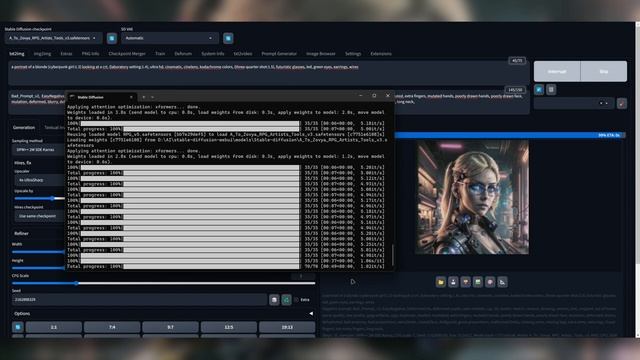Select the 9:7 aspect ratio button

[x=170, y=327]
